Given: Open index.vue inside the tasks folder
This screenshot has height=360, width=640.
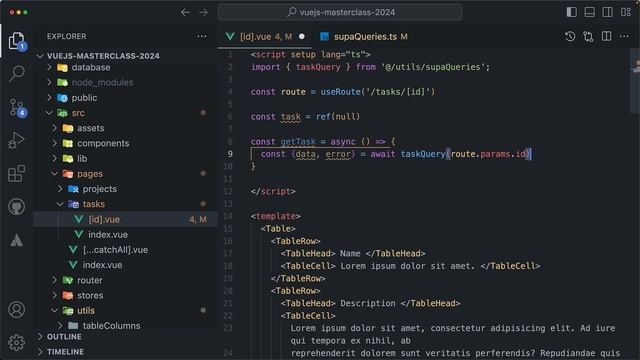Looking at the screenshot, I should click(126, 235).
